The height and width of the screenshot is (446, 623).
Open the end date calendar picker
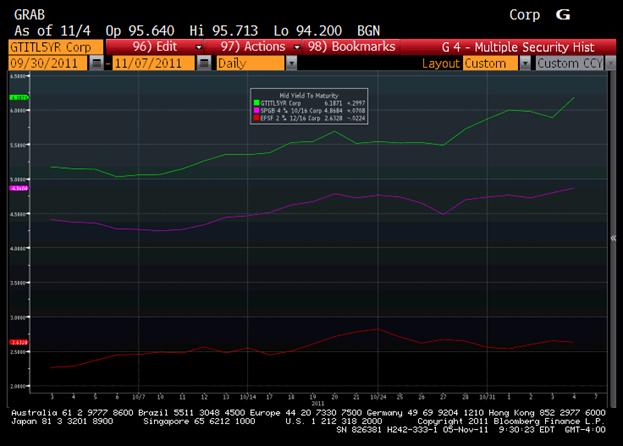(x=204, y=63)
